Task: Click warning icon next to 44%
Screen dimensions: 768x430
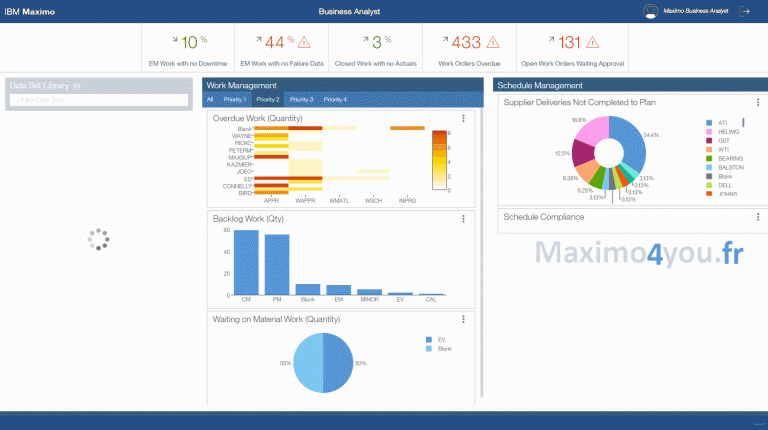Action: 304,43
